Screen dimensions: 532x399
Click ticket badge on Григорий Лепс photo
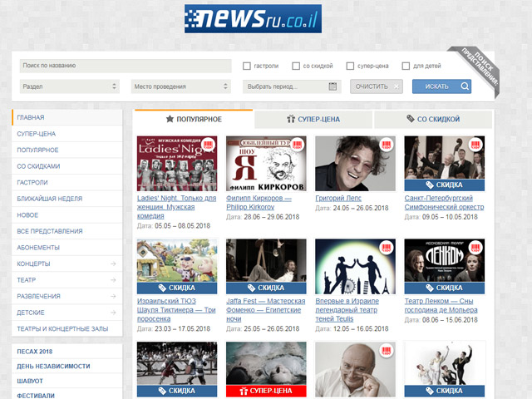[387, 145]
